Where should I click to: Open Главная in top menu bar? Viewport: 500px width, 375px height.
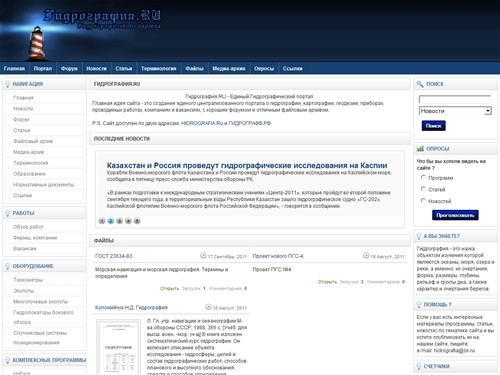[14, 69]
